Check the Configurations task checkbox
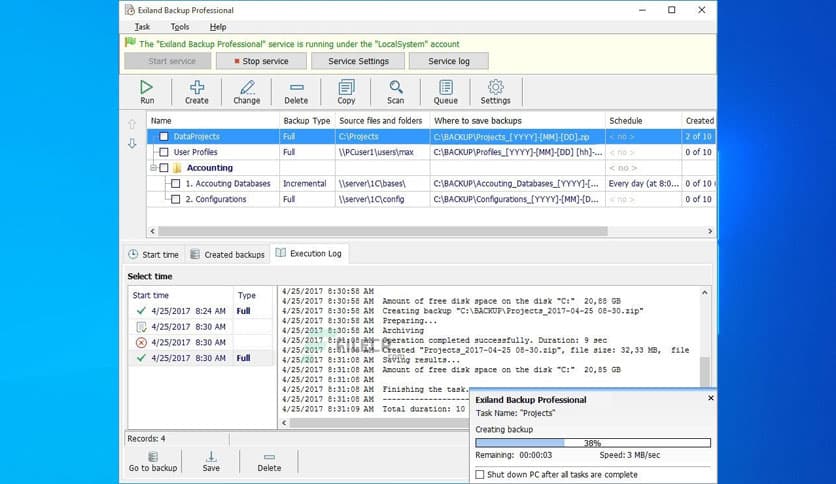Viewport: 836px width, 484px height. click(175, 199)
